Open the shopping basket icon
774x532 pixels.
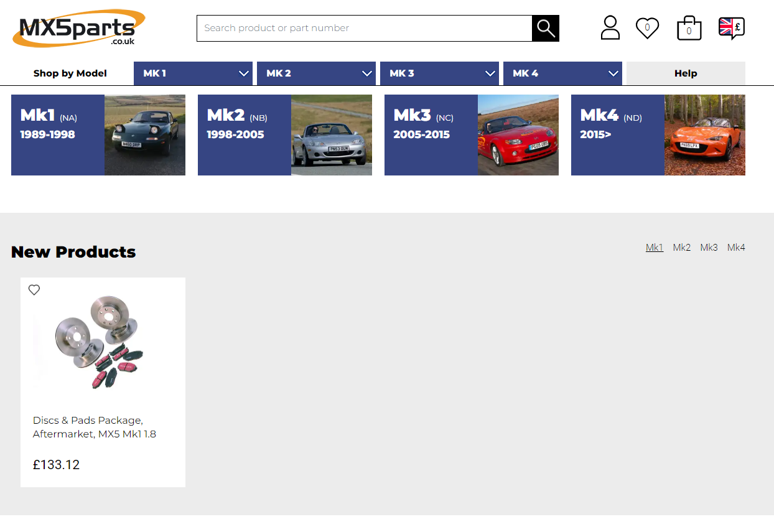coord(689,29)
